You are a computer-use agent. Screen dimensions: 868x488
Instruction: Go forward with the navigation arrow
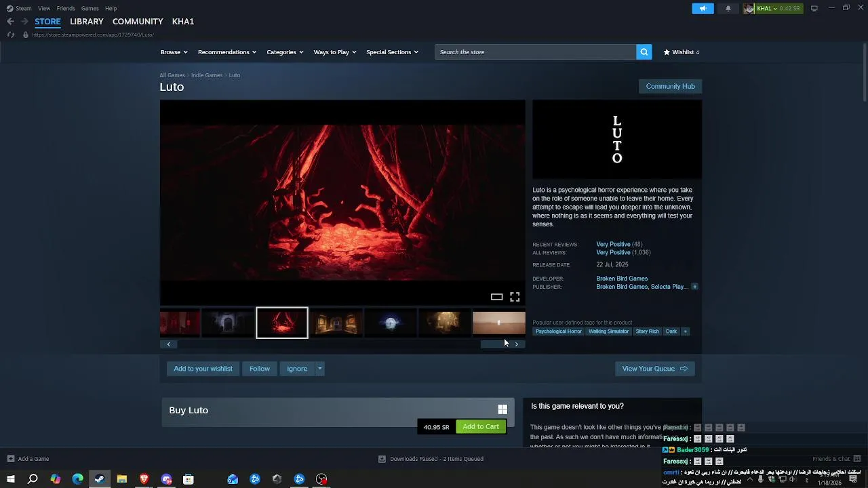coord(24,21)
